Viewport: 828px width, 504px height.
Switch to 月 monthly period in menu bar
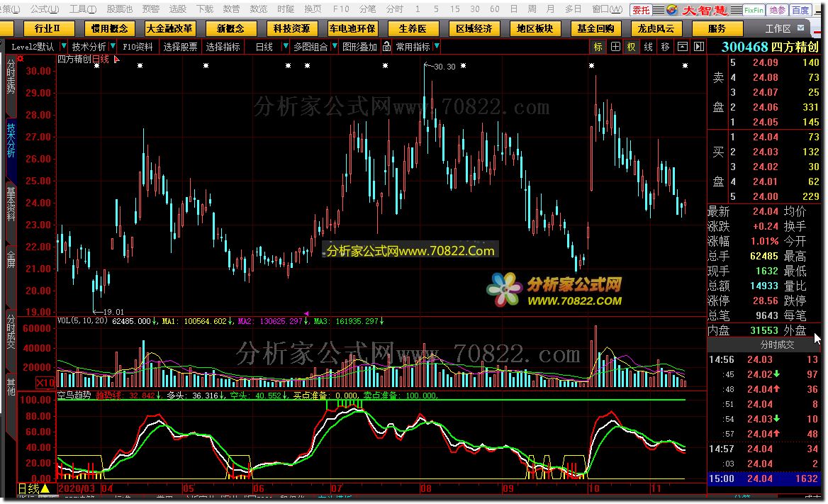550,9
